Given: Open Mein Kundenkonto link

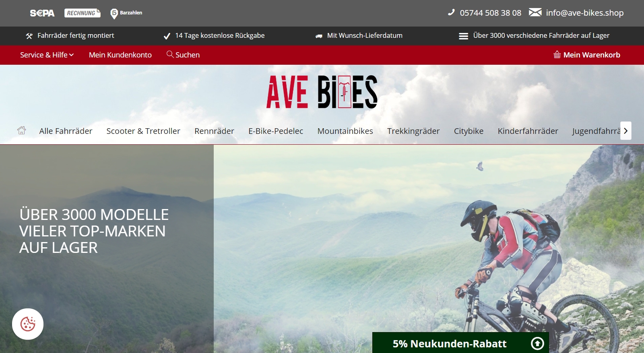Looking at the screenshot, I should pyautogui.click(x=120, y=55).
